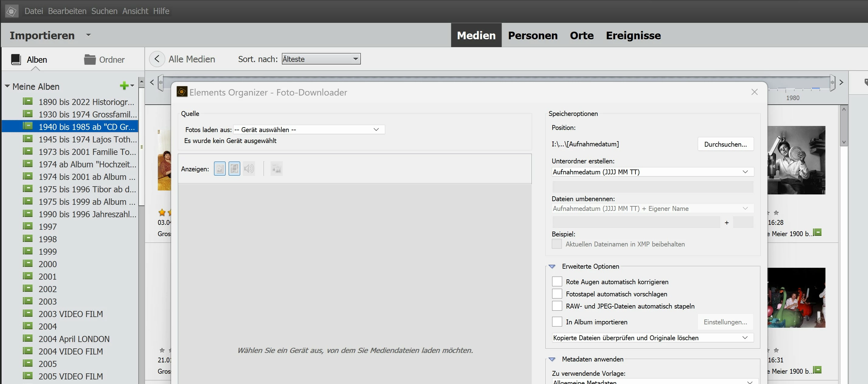The height and width of the screenshot is (384, 868).
Task: Click the Durchsuchen... button
Action: point(725,144)
